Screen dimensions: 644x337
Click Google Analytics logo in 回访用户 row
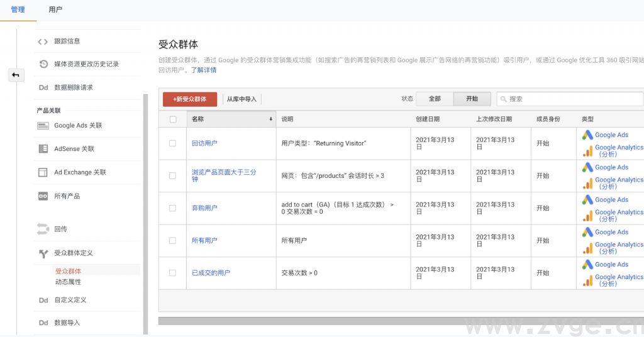pyautogui.click(x=588, y=151)
